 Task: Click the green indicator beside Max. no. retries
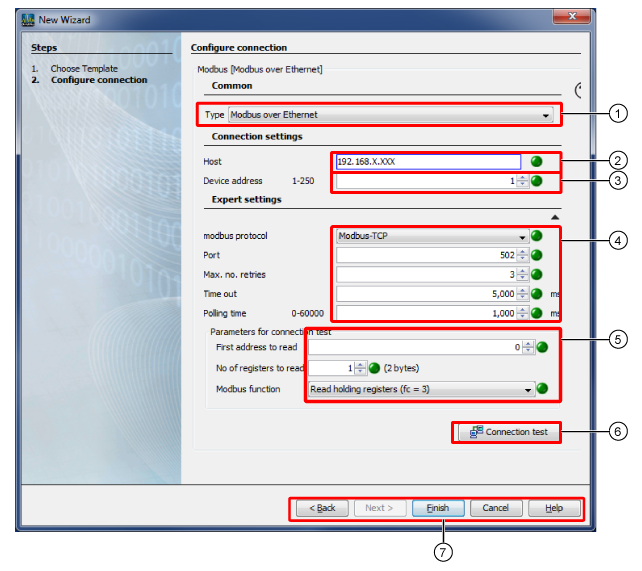click(x=537, y=274)
